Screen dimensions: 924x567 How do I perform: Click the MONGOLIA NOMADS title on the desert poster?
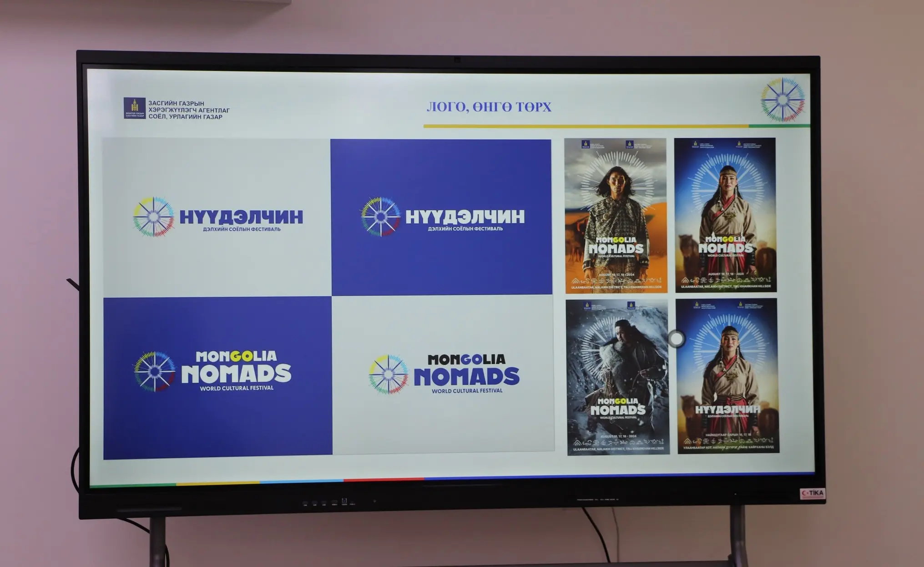click(616, 246)
